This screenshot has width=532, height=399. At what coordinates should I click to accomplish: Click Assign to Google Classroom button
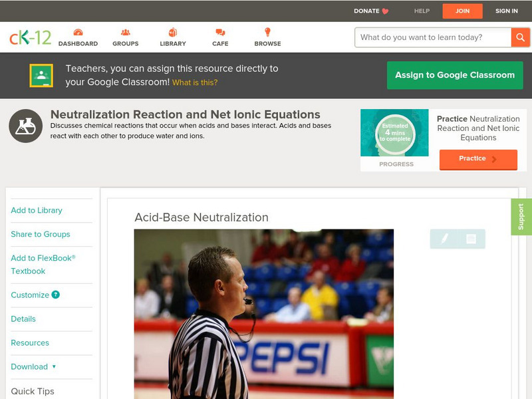pyautogui.click(x=455, y=75)
